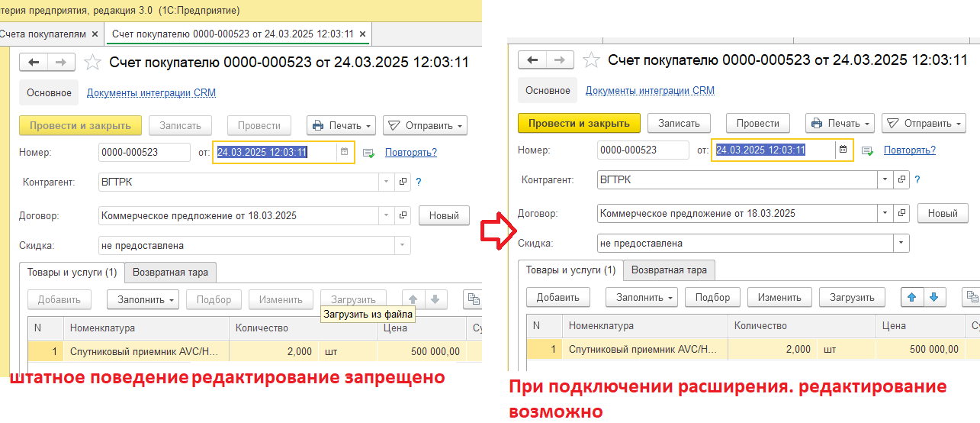Open Скидка dropdown arrow in right form

pos(901,244)
